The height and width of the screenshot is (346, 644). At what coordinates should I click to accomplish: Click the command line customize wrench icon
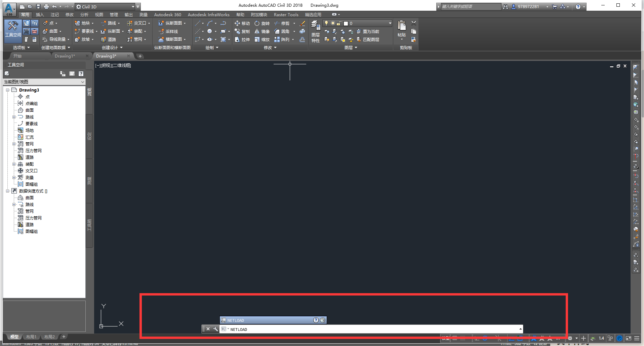[x=215, y=329]
